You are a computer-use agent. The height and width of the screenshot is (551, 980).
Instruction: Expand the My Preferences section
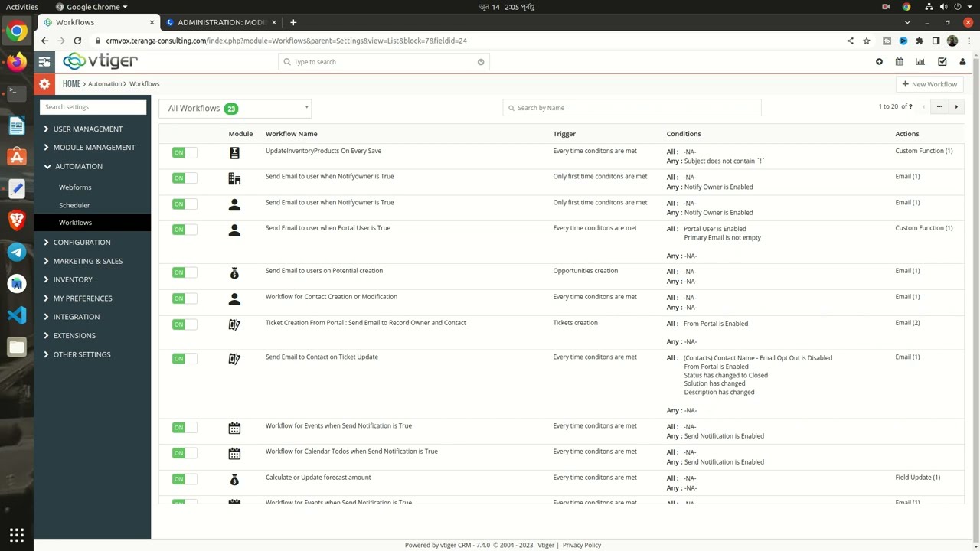pos(83,298)
